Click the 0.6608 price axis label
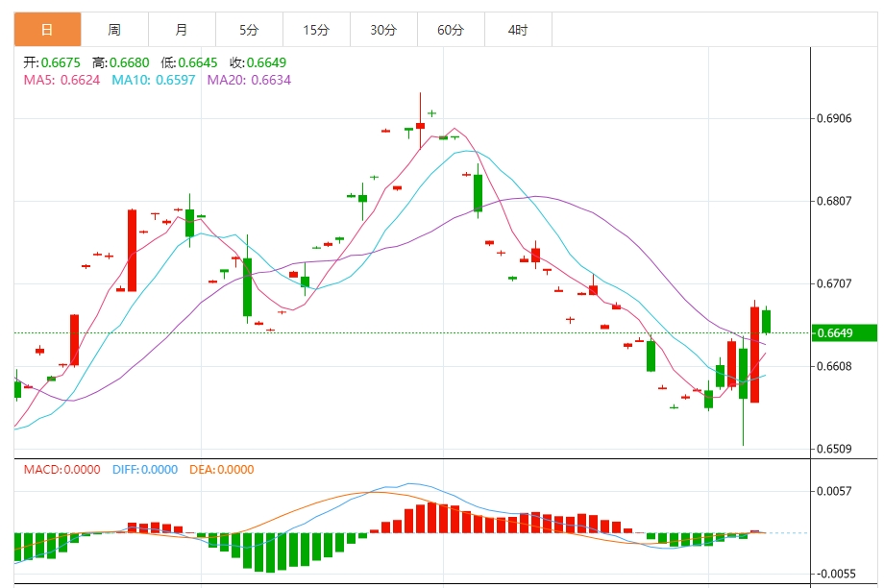Screen dimensions: 884x588 [834, 366]
